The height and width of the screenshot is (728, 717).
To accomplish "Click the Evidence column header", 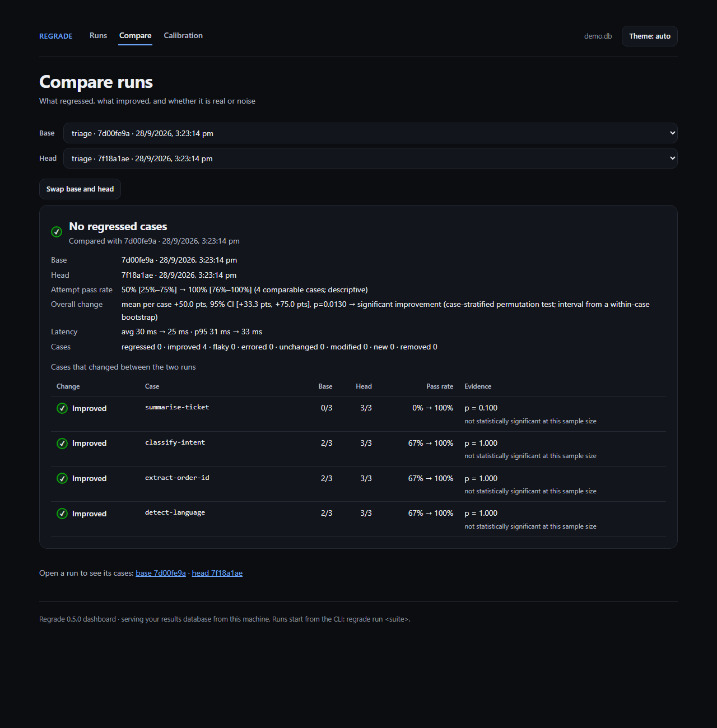I will point(478,386).
